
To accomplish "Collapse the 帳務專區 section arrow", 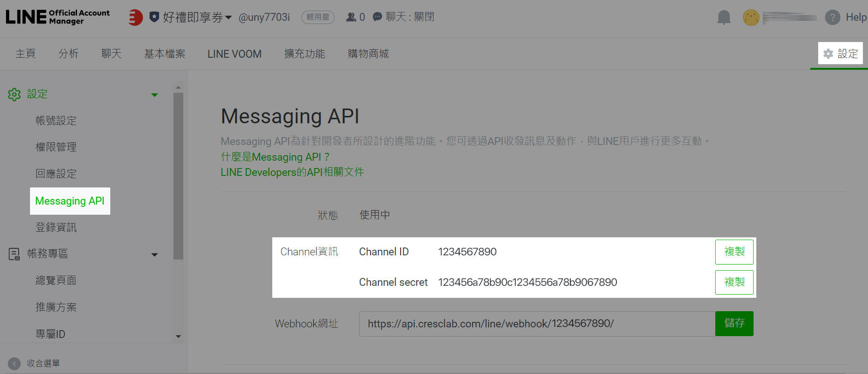I will tap(155, 254).
